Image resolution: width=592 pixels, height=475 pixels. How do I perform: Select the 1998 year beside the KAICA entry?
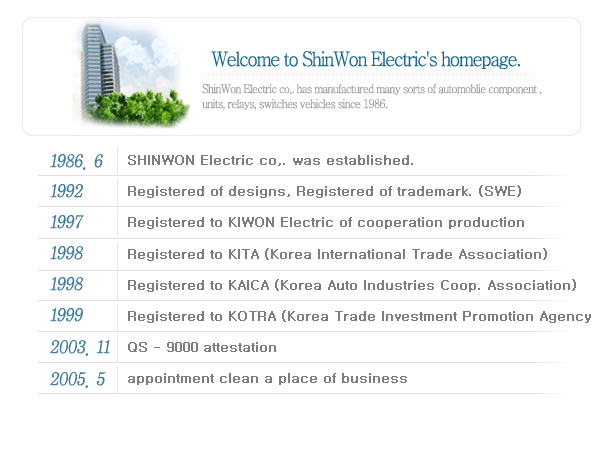coord(67,284)
